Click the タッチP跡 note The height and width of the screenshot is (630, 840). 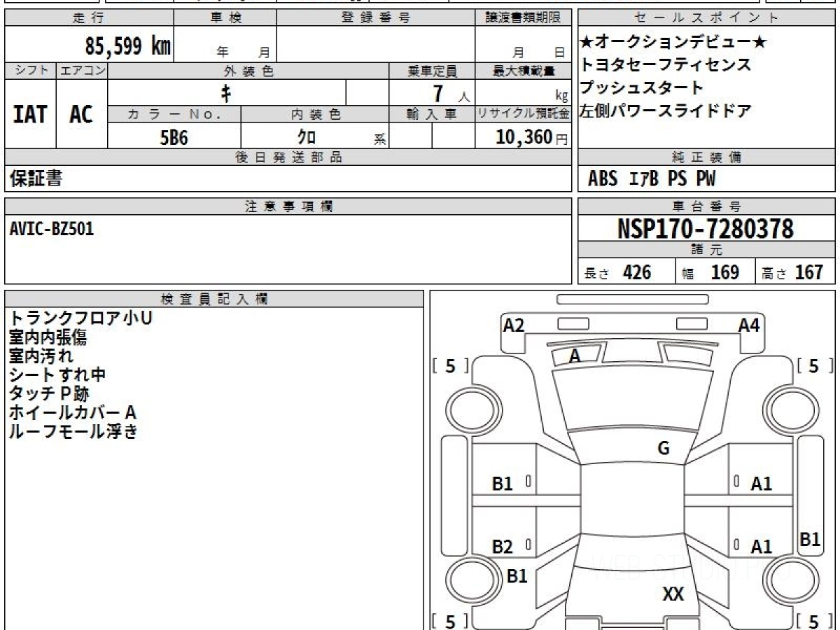pyautogui.click(x=49, y=394)
